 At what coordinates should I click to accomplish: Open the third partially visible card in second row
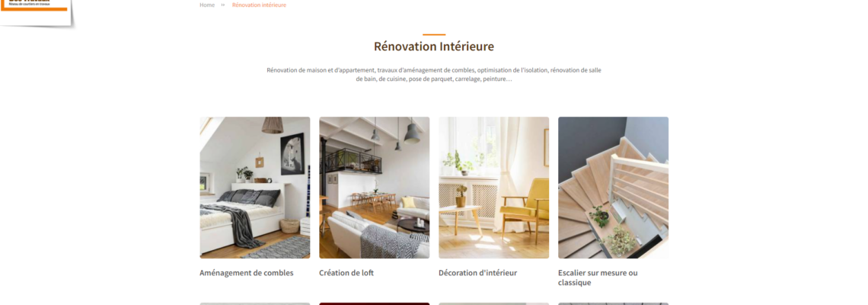click(x=494, y=303)
